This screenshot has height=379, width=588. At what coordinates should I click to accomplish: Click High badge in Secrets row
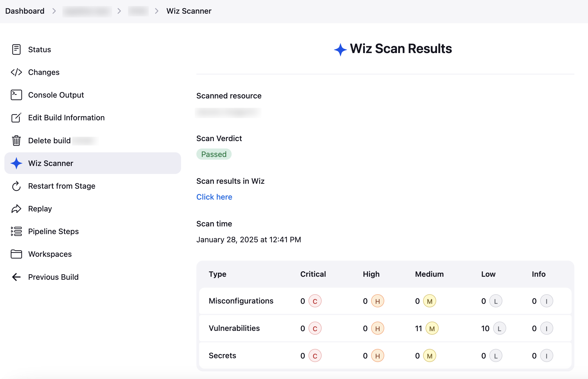(x=378, y=356)
